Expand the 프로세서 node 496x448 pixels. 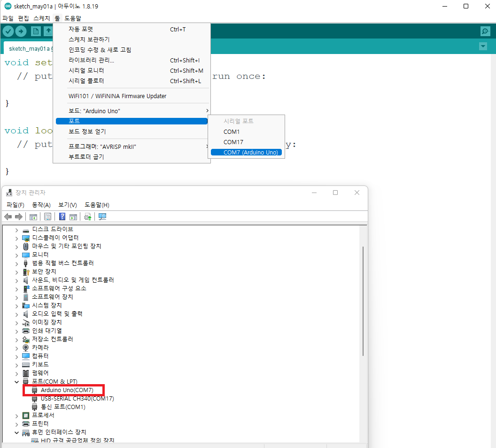pos(17,416)
